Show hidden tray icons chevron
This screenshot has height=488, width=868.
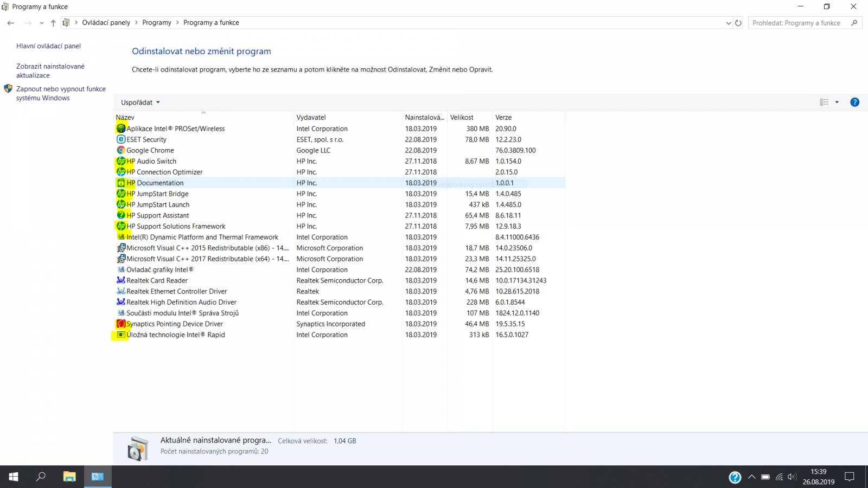[x=751, y=477]
